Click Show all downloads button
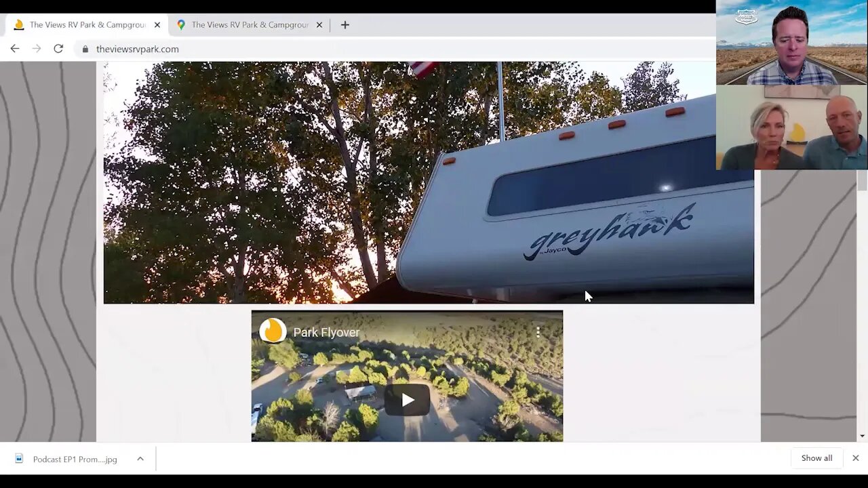Viewport: 868px width, 488px height. point(816,458)
